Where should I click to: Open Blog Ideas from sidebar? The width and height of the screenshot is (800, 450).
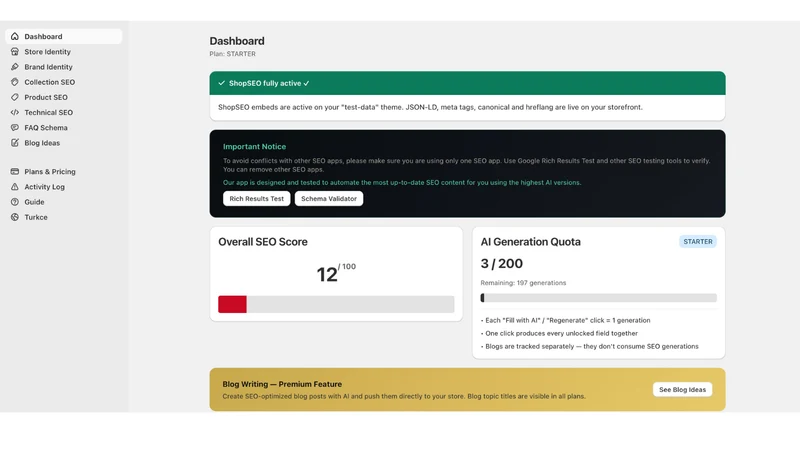click(64, 143)
